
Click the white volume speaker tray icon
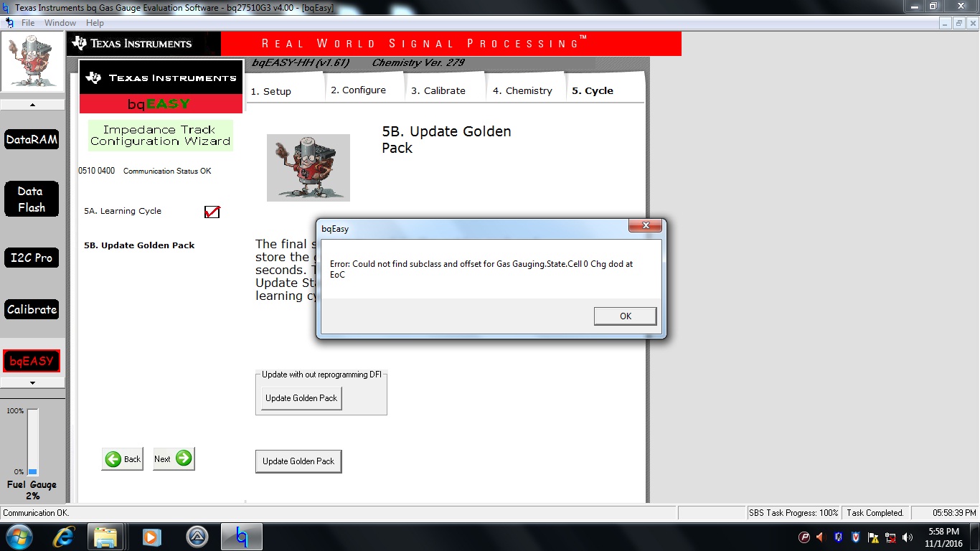[908, 537]
